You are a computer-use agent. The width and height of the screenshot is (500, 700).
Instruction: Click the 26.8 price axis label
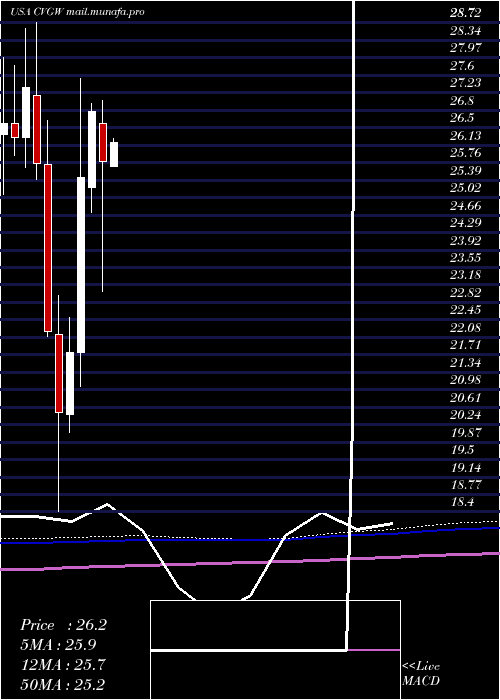(x=462, y=101)
